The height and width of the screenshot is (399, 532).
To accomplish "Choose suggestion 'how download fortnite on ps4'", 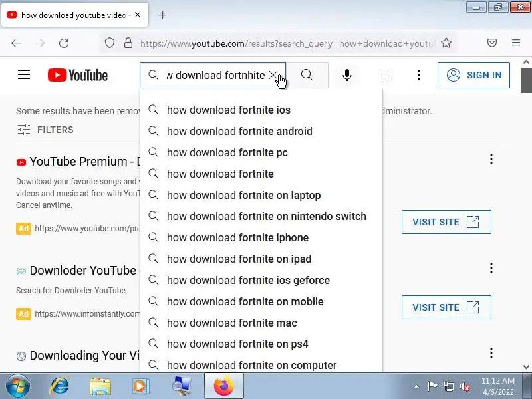I will (x=261, y=344).
